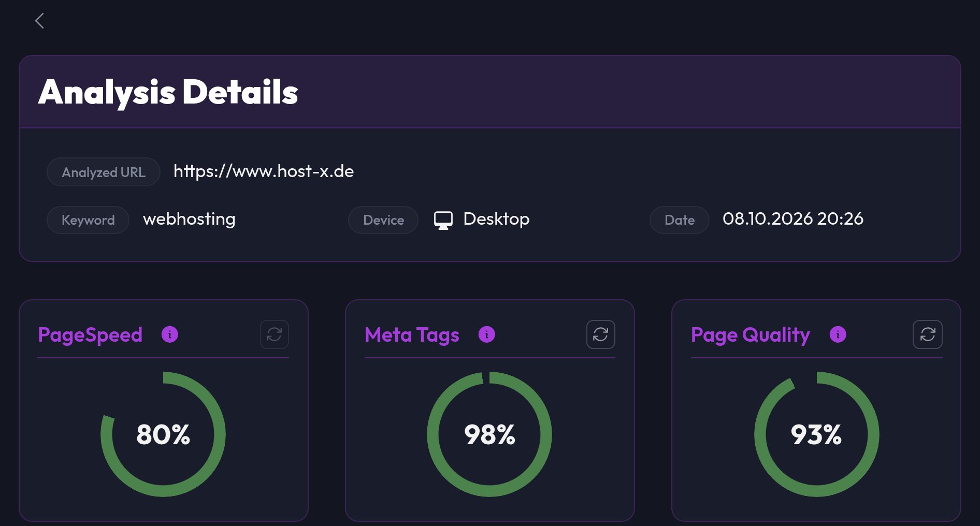The image size is (980, 526).
Task: Click the 'Meta Tags' card title
Action: [x=412, y=335]
